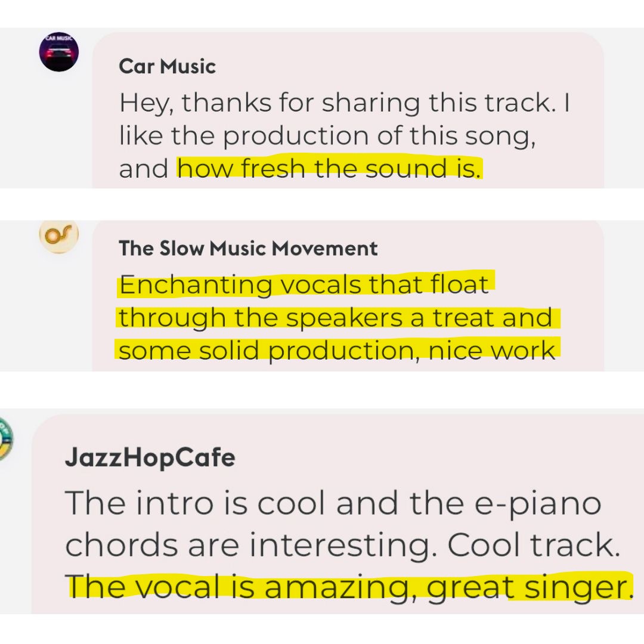Click the JazzHopCafe username

tap(150, 457)
